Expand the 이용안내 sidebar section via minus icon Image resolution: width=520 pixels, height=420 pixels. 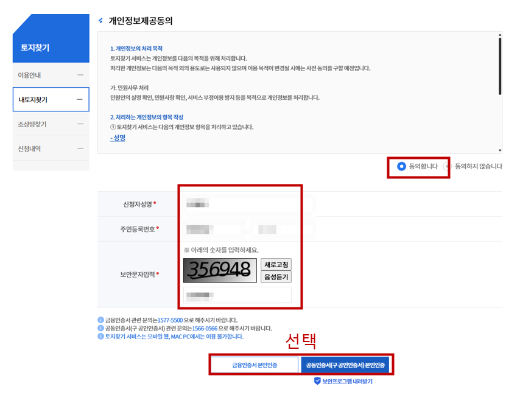(80, 75)
